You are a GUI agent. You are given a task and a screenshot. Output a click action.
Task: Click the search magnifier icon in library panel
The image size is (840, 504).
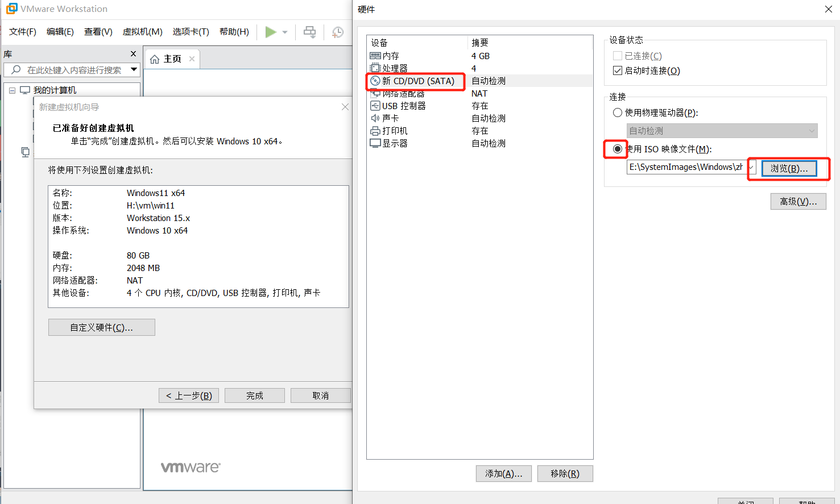[x=16, y=70]
